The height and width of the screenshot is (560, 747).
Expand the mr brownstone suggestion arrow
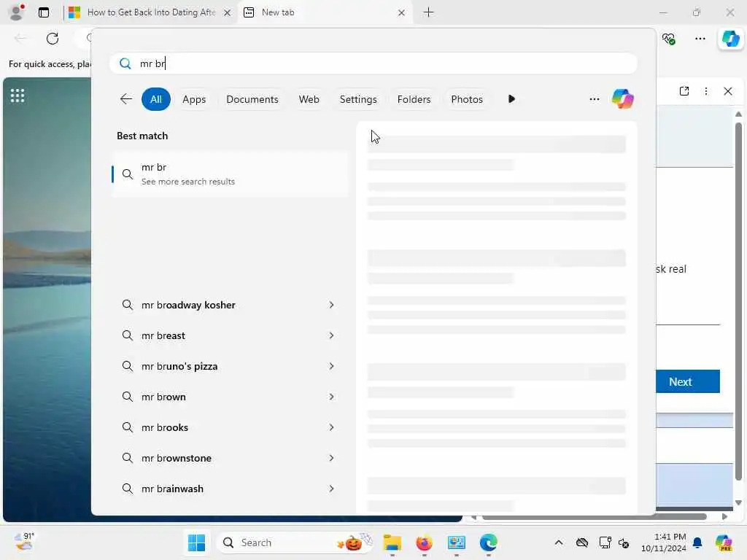[331, 458]
